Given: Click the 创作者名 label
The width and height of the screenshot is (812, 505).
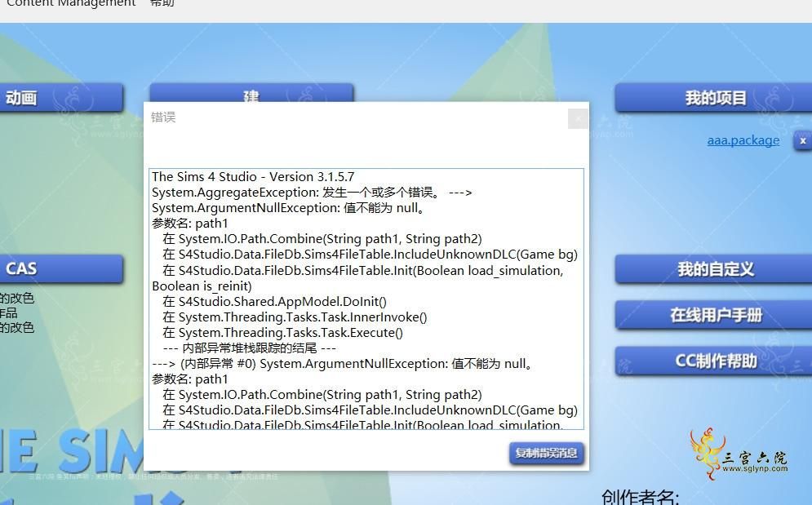Looking at the screenshot, I should pos(640,497).
